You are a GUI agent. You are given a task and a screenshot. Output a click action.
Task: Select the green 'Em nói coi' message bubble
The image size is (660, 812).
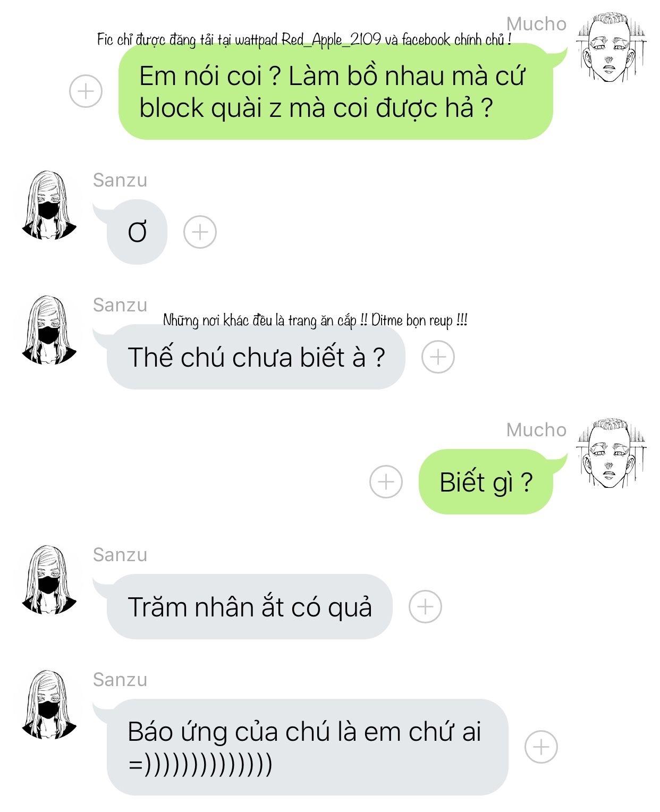tap(336, 91)
